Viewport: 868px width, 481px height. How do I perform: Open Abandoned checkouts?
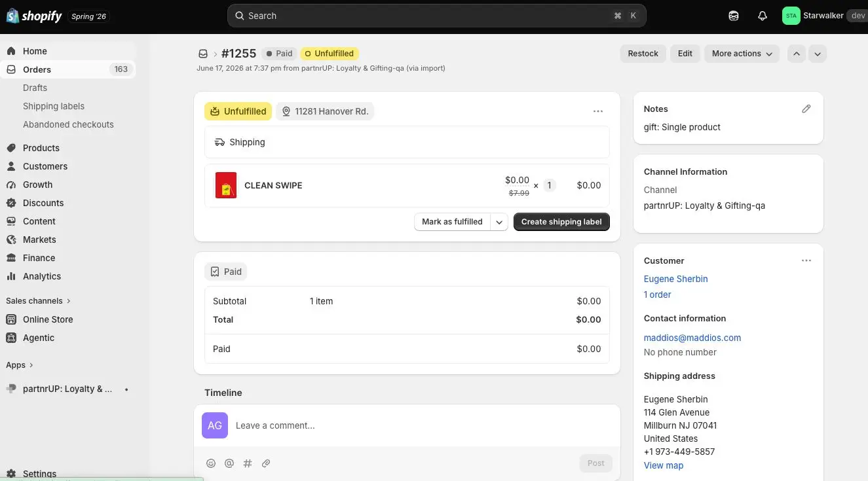pyautogui.click(x=68, y=124)
